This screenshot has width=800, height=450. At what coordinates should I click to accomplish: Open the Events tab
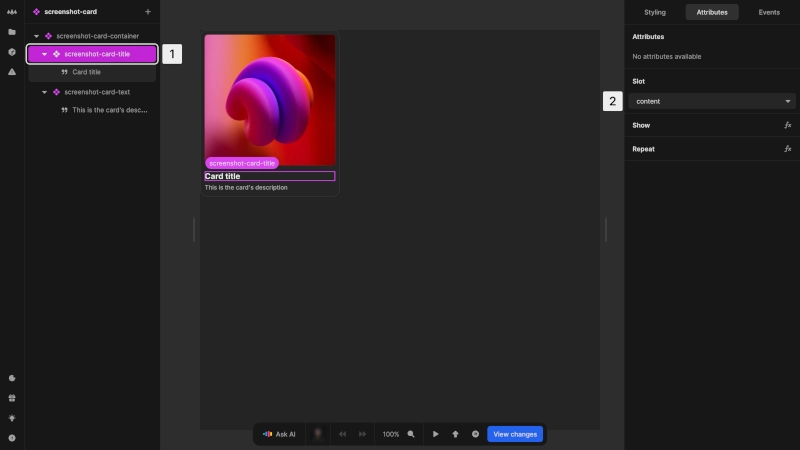(x=769, y=12)
